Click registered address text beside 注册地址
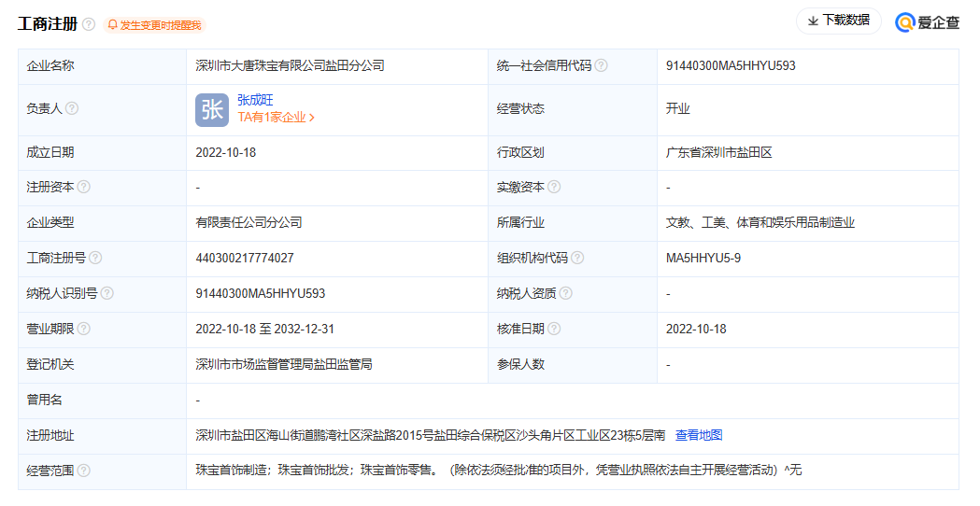Image resolution: width=980 pixels, height=506 pixels. pos(431,435)
